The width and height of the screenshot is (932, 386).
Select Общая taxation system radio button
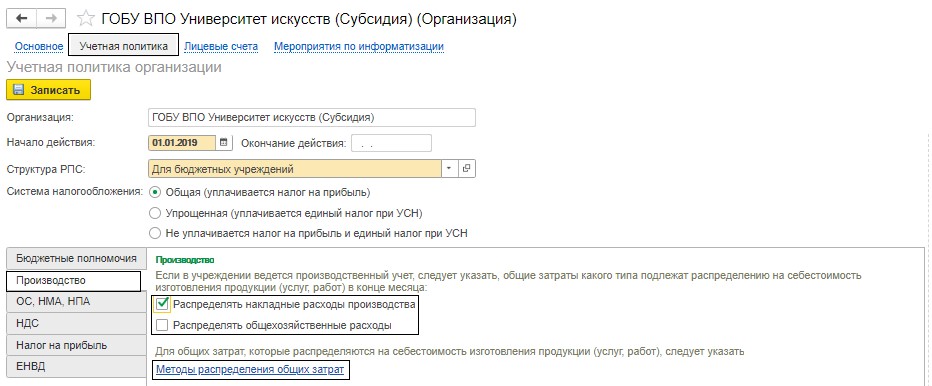pos(155,192)
